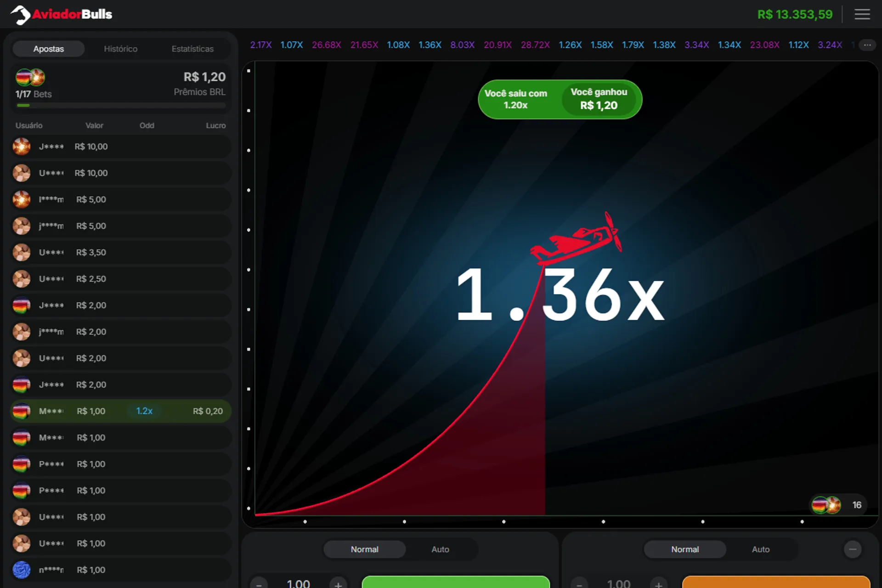Click the green bet button
Screen dimensions: 882x588
coord(455,583)
